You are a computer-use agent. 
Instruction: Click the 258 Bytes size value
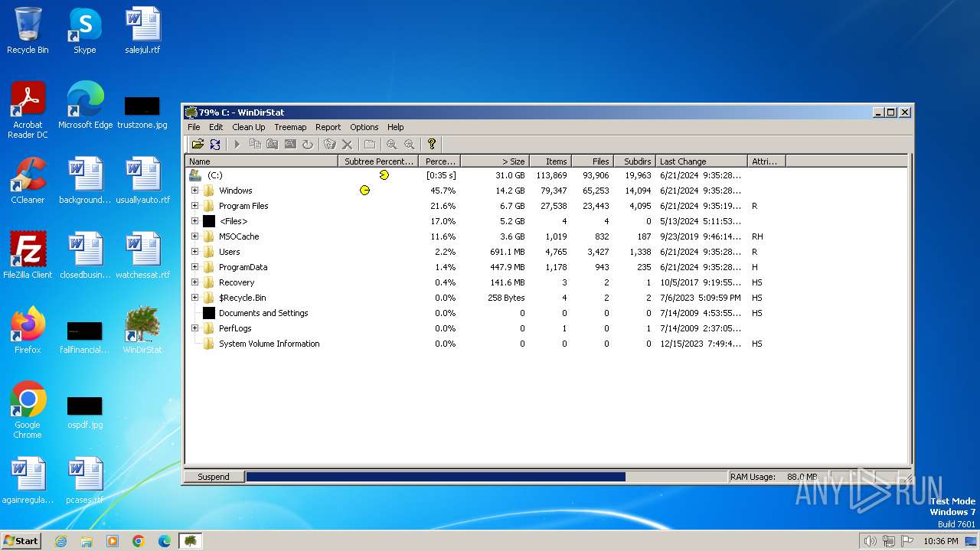pos(506,298)
